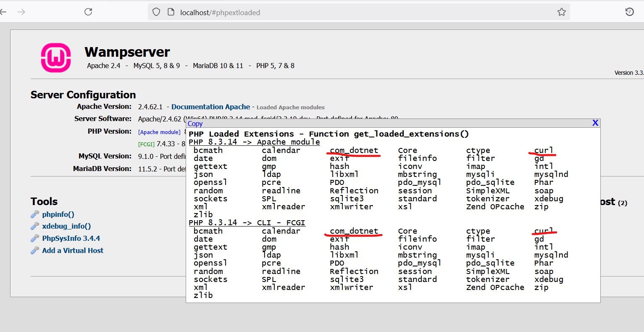
Task: Click the Wampserver title heading
Action: (127, 52)
